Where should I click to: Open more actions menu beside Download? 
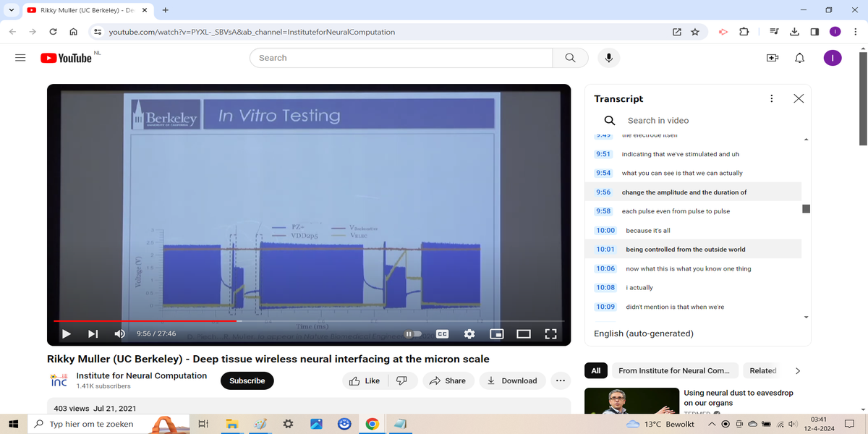560,380
